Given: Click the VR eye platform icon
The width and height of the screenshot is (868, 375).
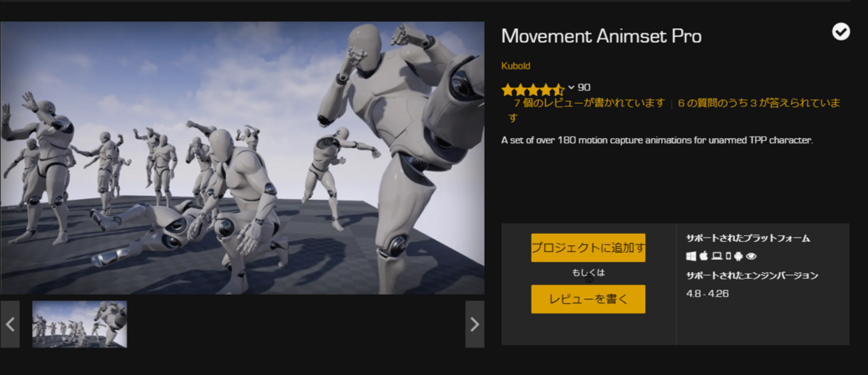Looking at the screenshot, I should [x=751, y=256].
